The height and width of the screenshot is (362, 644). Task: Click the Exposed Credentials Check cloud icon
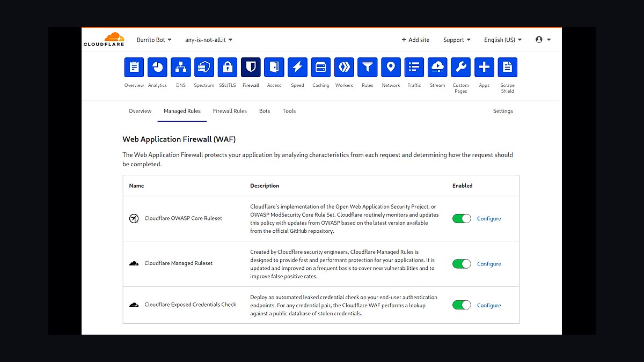click(134, 305)
